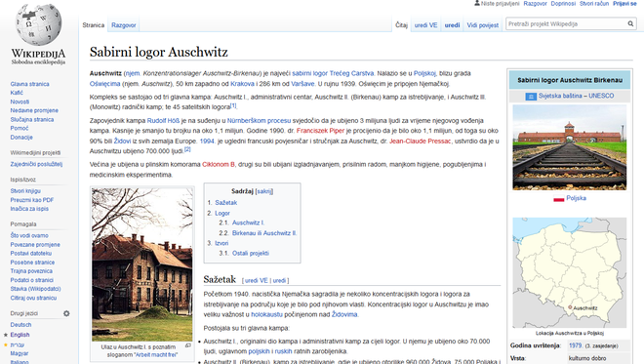Open Nürnberškom procesu link

260,121
